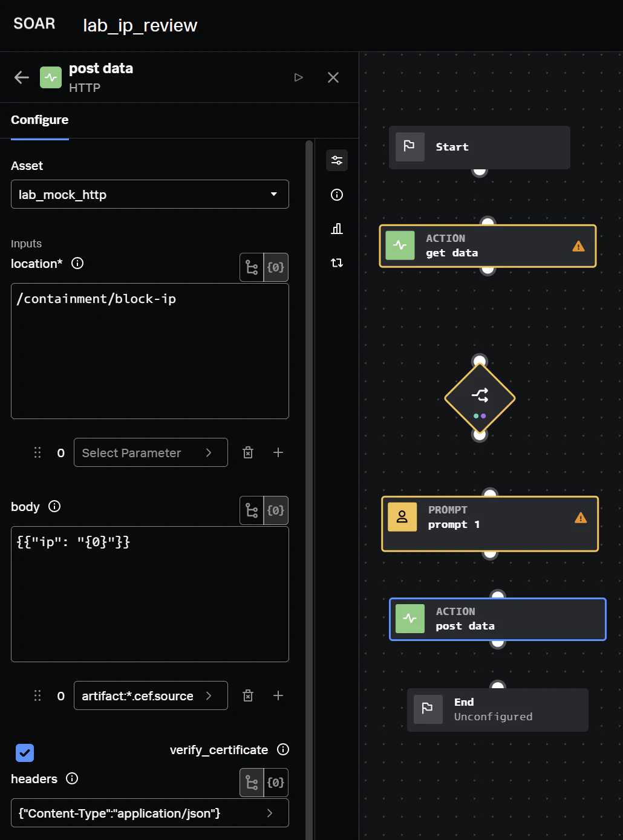The width and height of the screenshot is (623, 840).
Task: Edit the body text field
Action: (x=150, y=594)
